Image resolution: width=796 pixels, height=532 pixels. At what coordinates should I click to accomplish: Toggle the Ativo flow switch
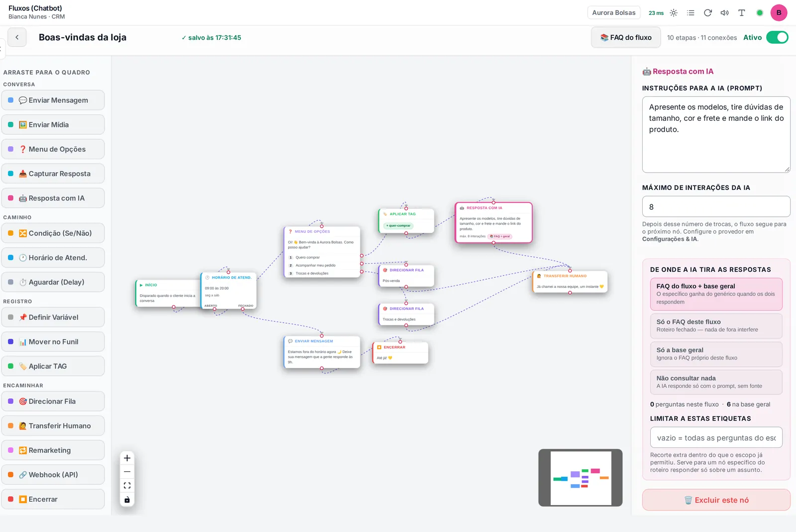(x=777, y=37)
